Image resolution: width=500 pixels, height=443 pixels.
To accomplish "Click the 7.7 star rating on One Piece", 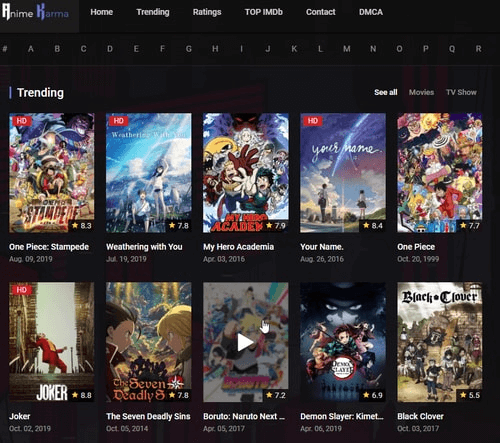I will pos(470,226).
